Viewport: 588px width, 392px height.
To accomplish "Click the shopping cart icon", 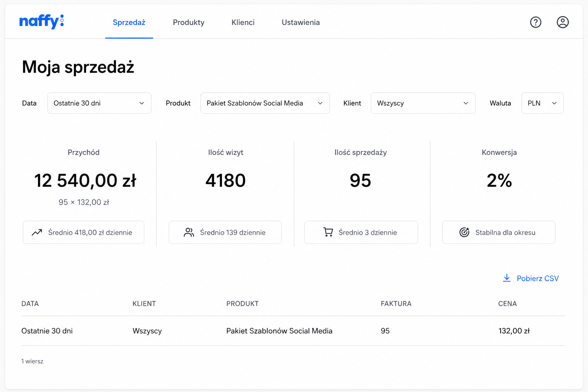I will [x=328, y=232].
